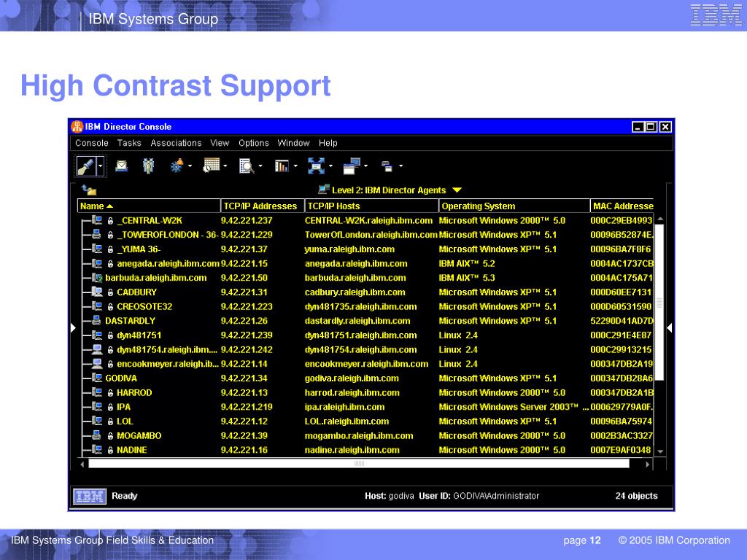Click the lock icon beside HARROD
The width and height of the screenshot is (747, 560).
(110, 393)
